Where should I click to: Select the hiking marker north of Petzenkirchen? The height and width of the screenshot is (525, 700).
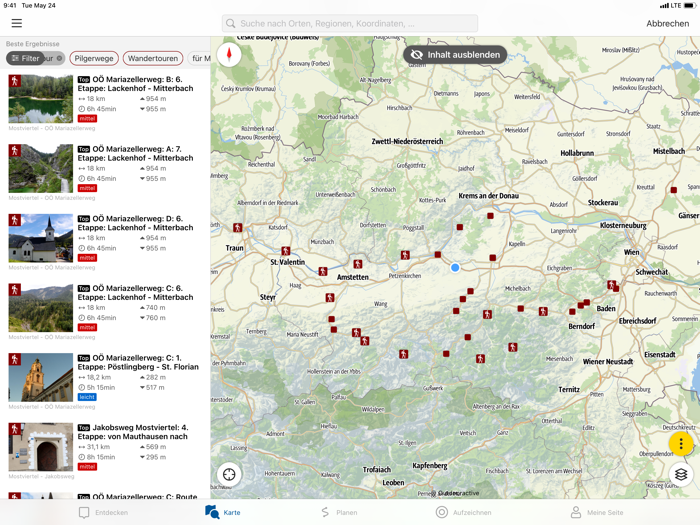tap(405, 255)
